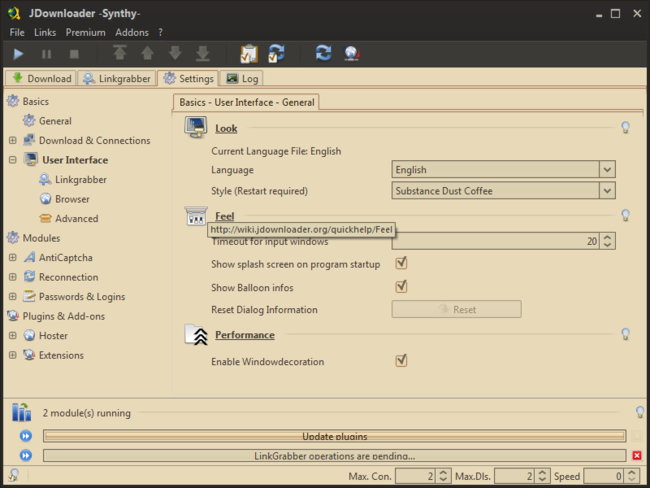
Task: Click the blue reconnect arrows icon
Action: tap(323, 53)
